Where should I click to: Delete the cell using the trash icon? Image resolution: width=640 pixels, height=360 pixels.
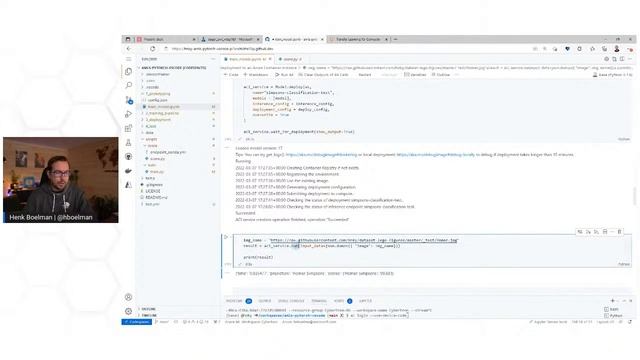(x=620, y=232)
